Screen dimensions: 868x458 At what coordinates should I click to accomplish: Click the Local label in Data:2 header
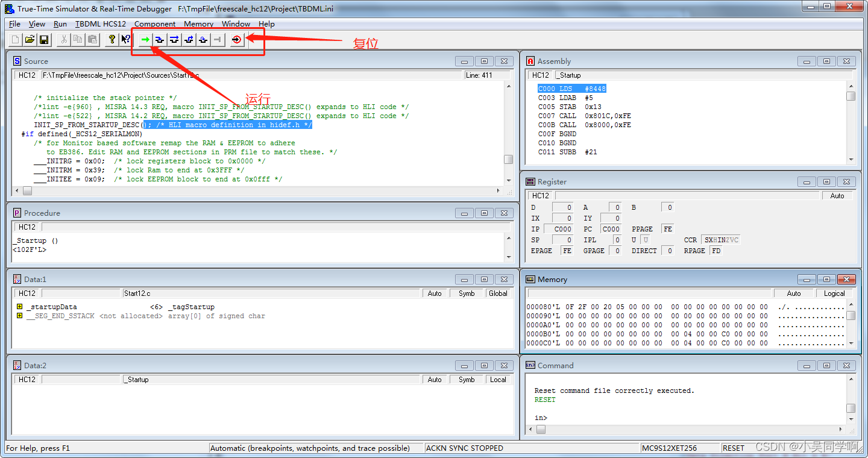coord(498,380)
